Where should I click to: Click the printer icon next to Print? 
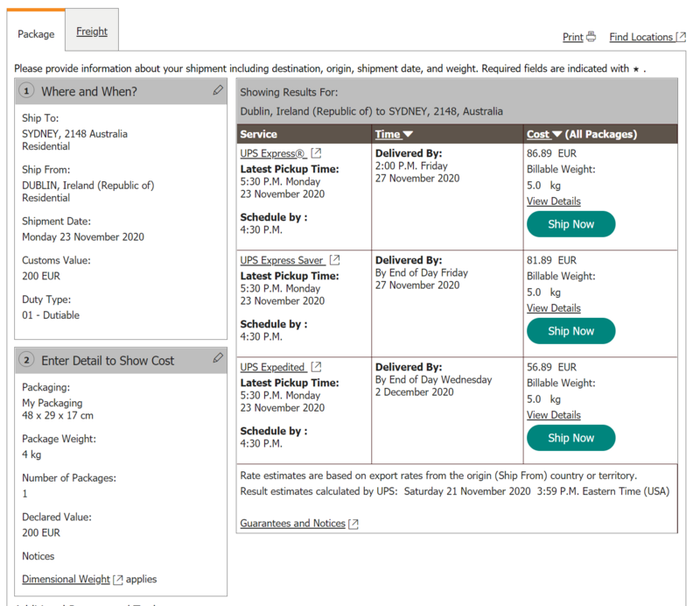click(591, 37)
